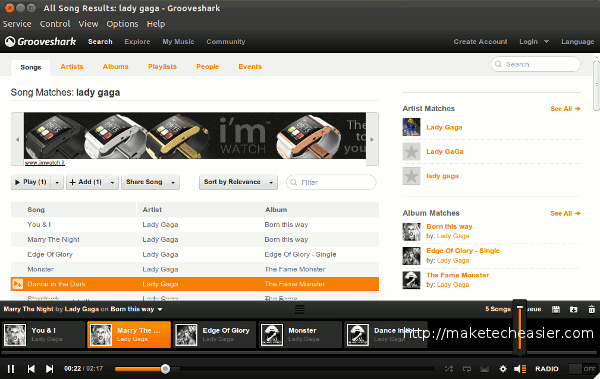This screenshot has height=379, width=600.
Task: Open Play (1) dropdown arrow
Action: [57, 182]
